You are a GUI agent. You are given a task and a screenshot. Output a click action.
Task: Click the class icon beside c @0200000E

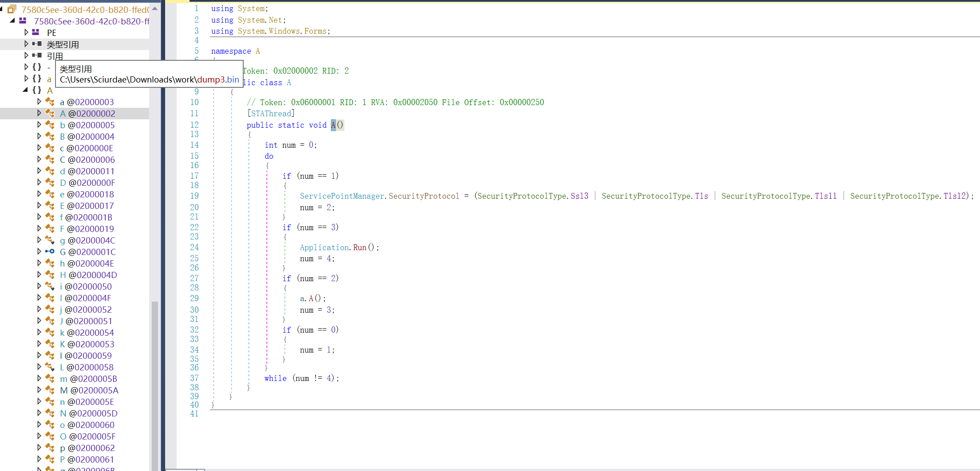(50, 148)
